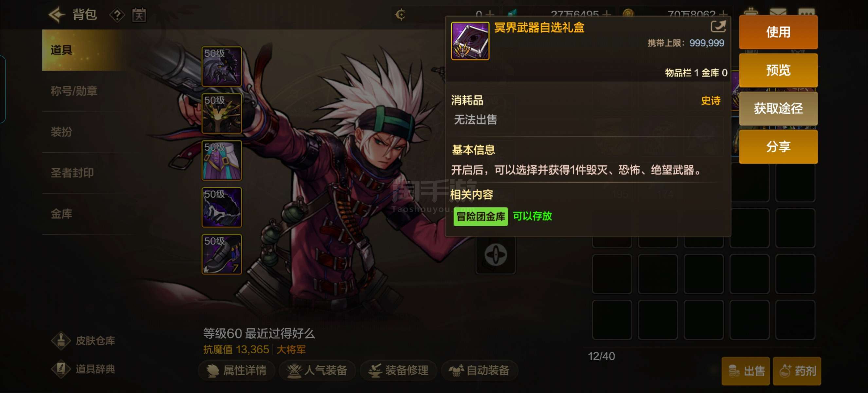Screen dimensions: 868x393
Task: Open the calendar icon beside help
Action: [139, 15]
